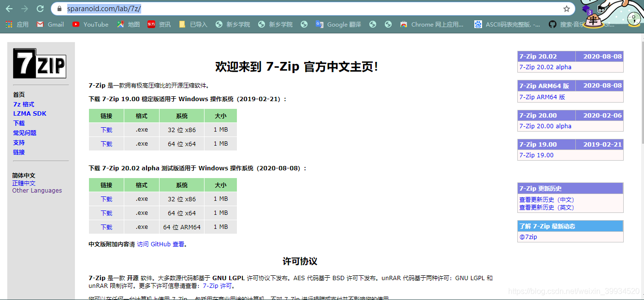
Task: Open the Google 翻译 bookmark
Action: pyautogui.click(x=338, y=24)
